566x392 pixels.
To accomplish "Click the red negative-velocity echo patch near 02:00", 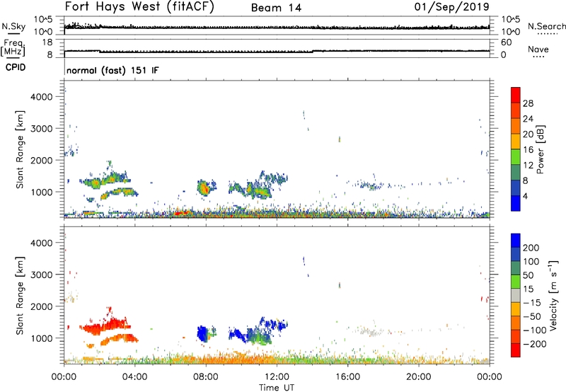I will (x=105, y=326).
